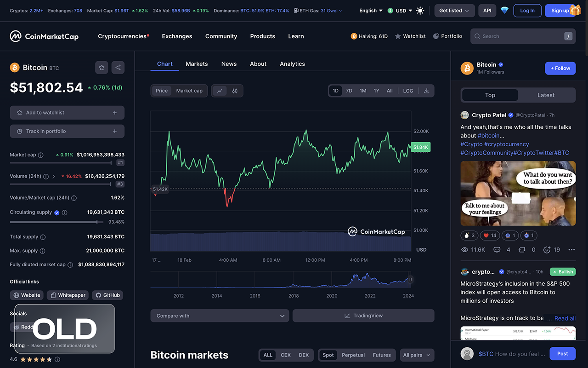Select 1D chart range
Screen dimensions: 588x368
(x=336, y=91)
